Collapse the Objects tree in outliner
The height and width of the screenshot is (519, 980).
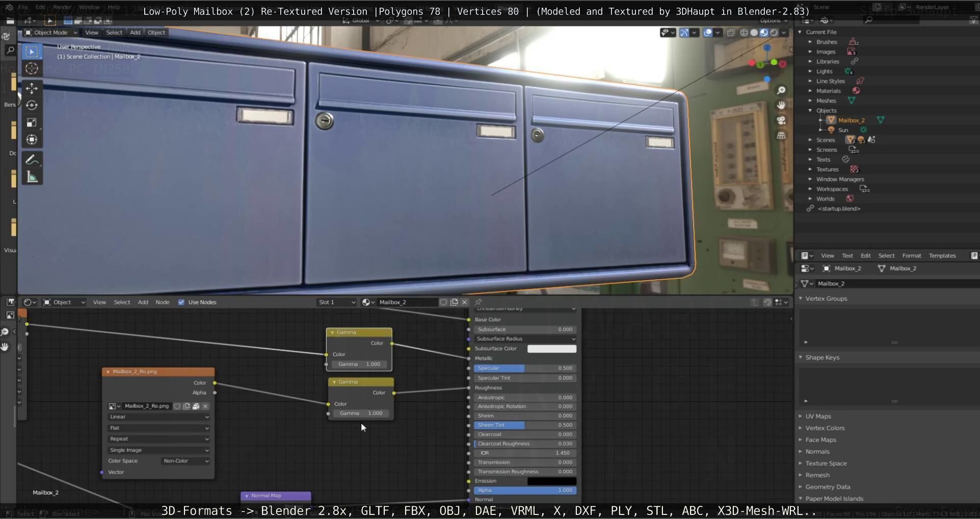[x=810, y=111]
